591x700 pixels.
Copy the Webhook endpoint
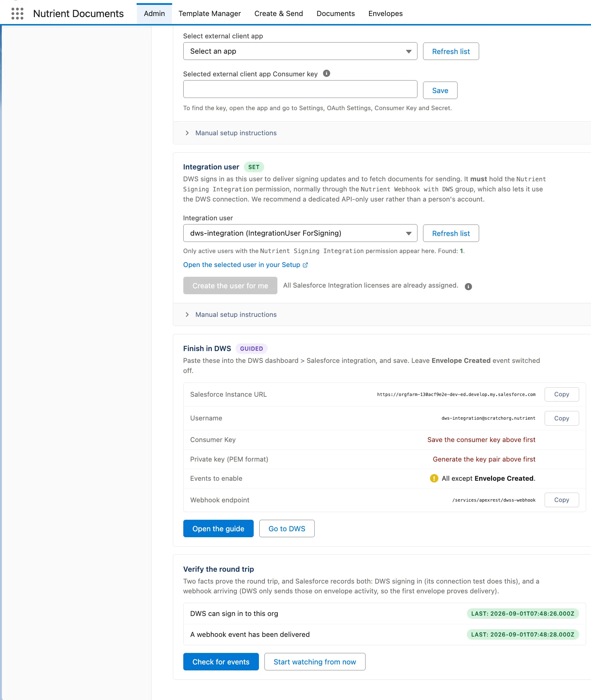(562, 500)
